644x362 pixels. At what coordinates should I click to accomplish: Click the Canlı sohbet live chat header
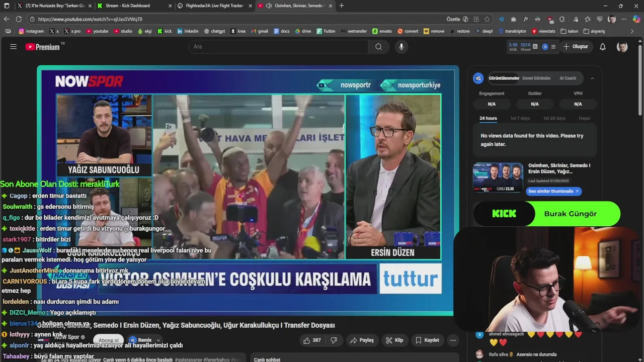point(267,359)
